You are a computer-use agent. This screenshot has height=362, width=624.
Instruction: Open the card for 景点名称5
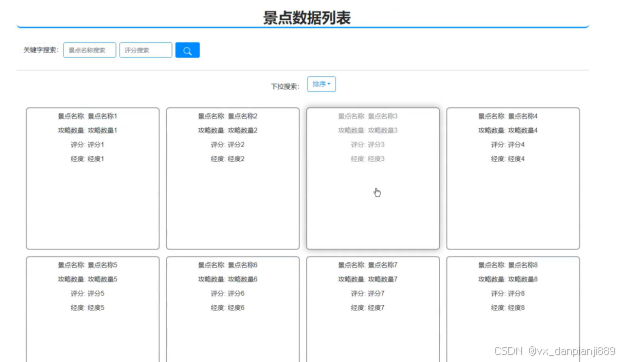93,309
